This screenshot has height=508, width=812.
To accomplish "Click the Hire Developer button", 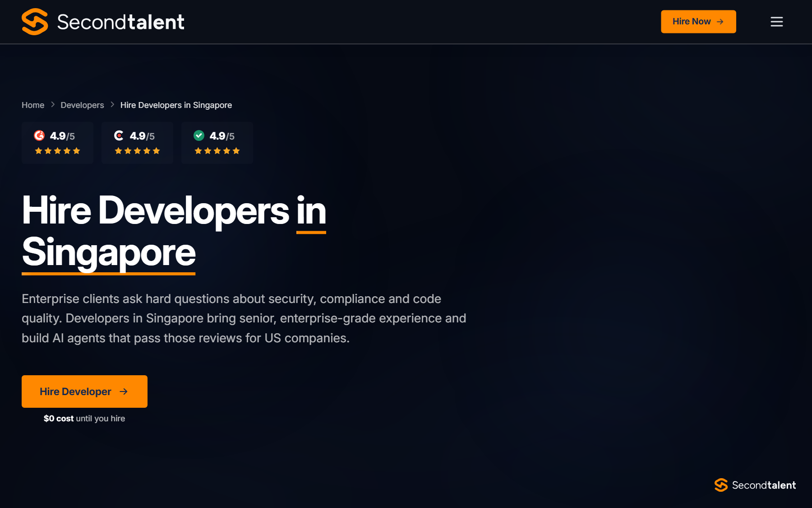I will 84,391.
